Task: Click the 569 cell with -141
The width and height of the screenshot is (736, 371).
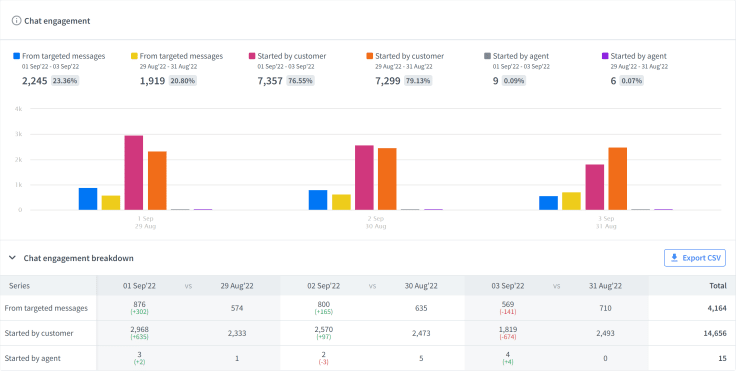Action: [507, 308]
